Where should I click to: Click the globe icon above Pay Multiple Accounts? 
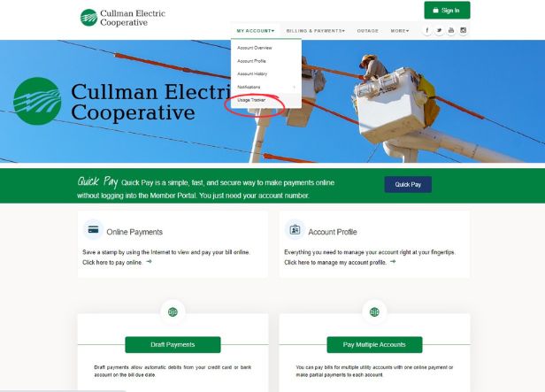(374, 311)
